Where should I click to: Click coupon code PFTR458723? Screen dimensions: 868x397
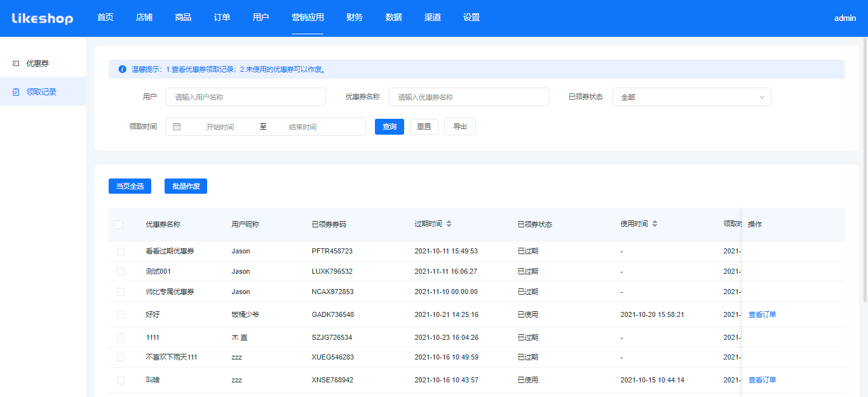pos(332,252)
